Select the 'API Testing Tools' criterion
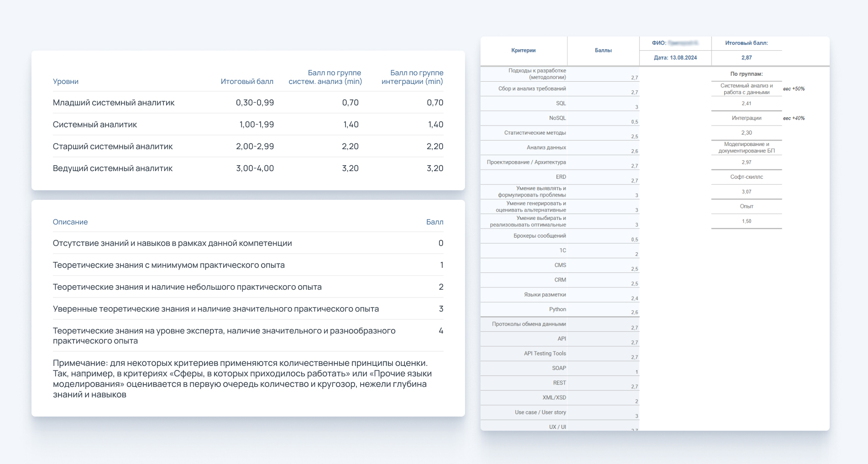 (x=545, y=354)
